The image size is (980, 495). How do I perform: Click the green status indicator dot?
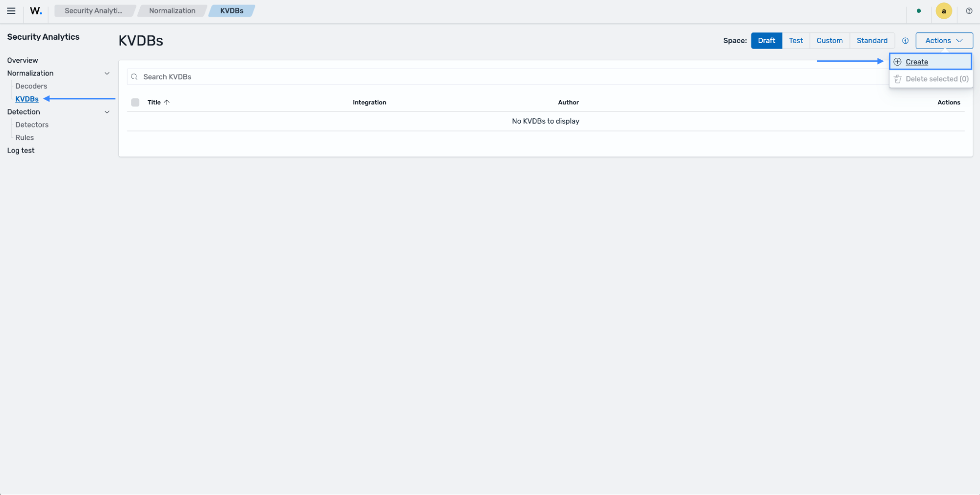click(918, 11)
